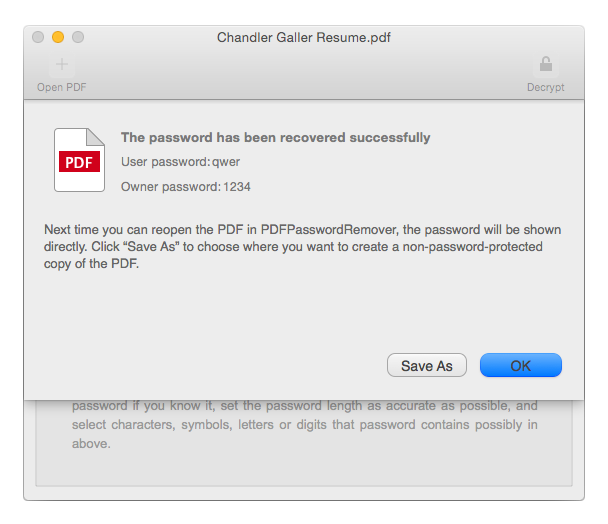Viewport: 608px width, 524px height.
Task: Confirm the dialog with the OK button
Action: pos(520,365)
